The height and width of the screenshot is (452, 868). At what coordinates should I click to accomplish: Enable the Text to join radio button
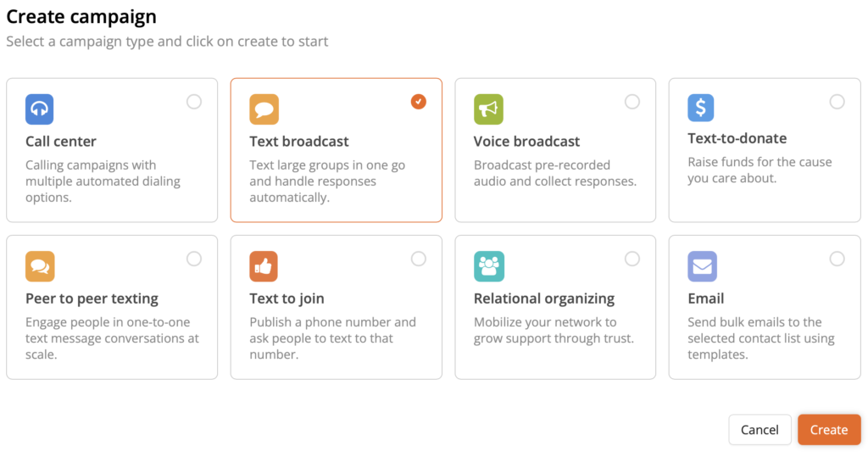pos(418,259)
